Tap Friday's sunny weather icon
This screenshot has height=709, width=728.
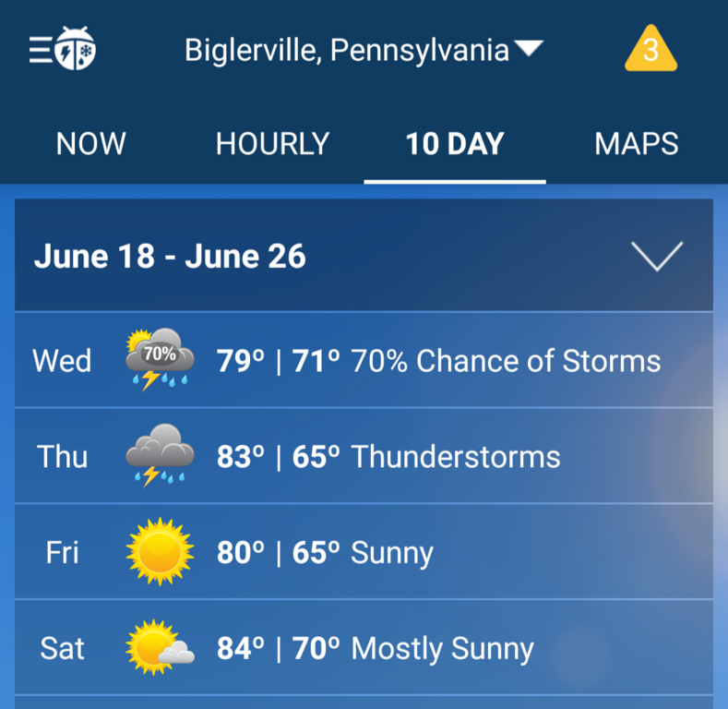pyautogui.click(x=160, y=552)
